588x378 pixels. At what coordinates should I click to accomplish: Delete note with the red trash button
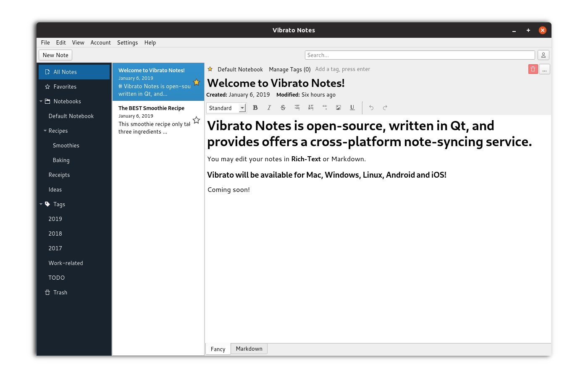tap(533, 69)
